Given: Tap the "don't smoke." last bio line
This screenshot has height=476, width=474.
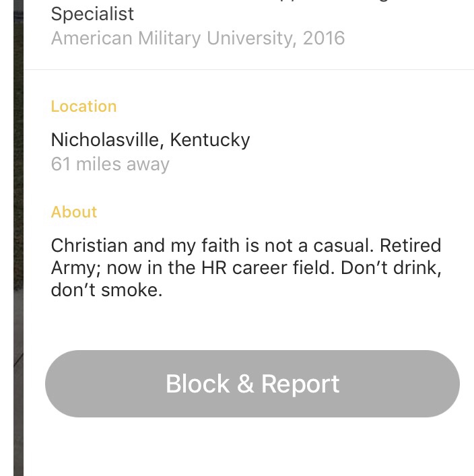Looking at the screenshot, I should click(x=106, y=291).
